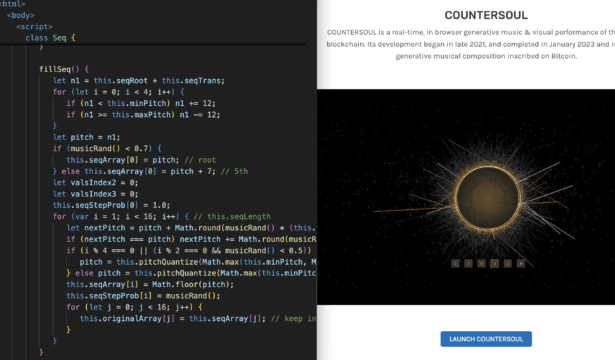
Task: Click the '// this.seqLength' comment
Action: point(232,216)
